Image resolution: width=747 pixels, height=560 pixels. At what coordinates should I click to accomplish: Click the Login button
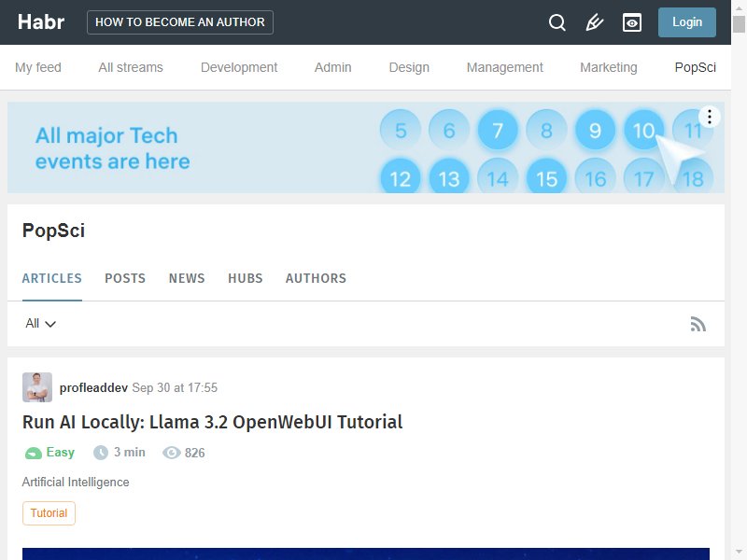pos(687,22)
